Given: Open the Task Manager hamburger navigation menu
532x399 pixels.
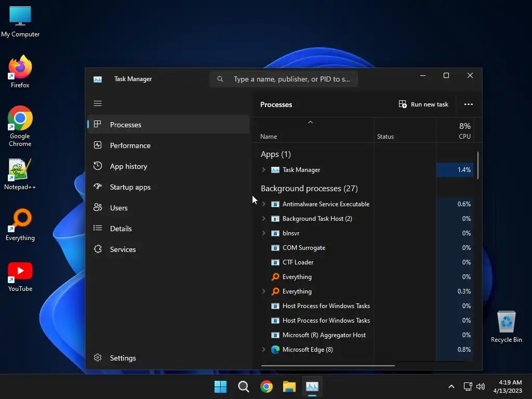Looking at the screenshot, I should coord(98,103).
